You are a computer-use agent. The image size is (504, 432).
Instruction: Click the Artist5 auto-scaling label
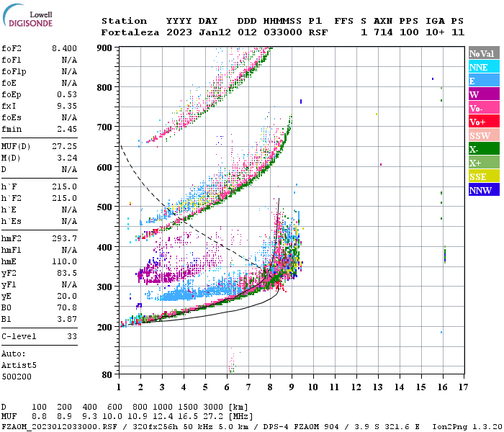coord(19,366)
